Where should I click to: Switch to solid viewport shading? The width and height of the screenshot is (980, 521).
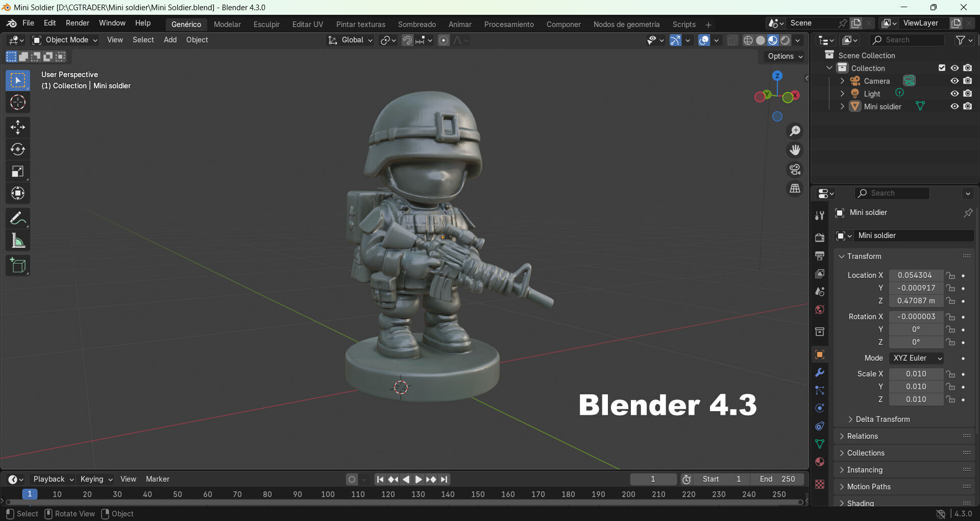point(761,40)
